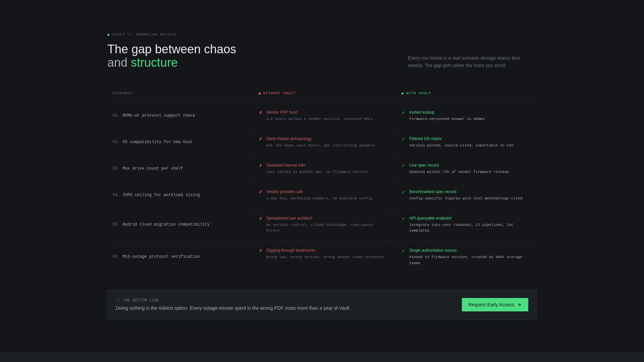The width and height of the screenshot is (644, 362).
Task: Select the WITH VAULT column header
Action: click(x=419, y=93)
